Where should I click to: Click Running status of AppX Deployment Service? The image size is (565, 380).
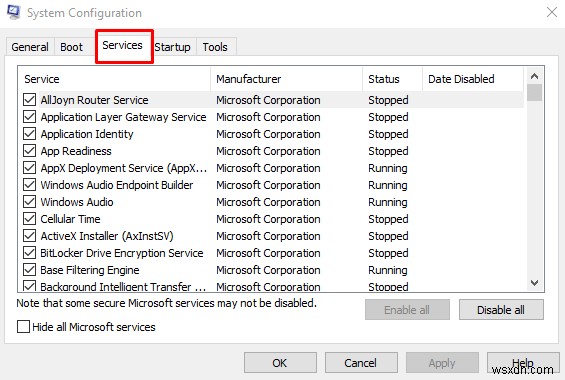(x=388, y=168)
